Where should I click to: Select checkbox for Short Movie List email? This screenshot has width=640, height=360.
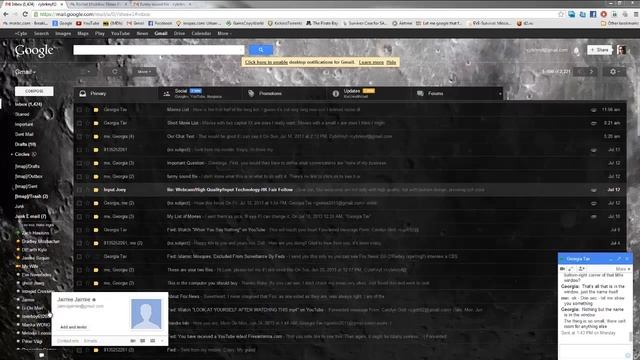tap(79, 123)
